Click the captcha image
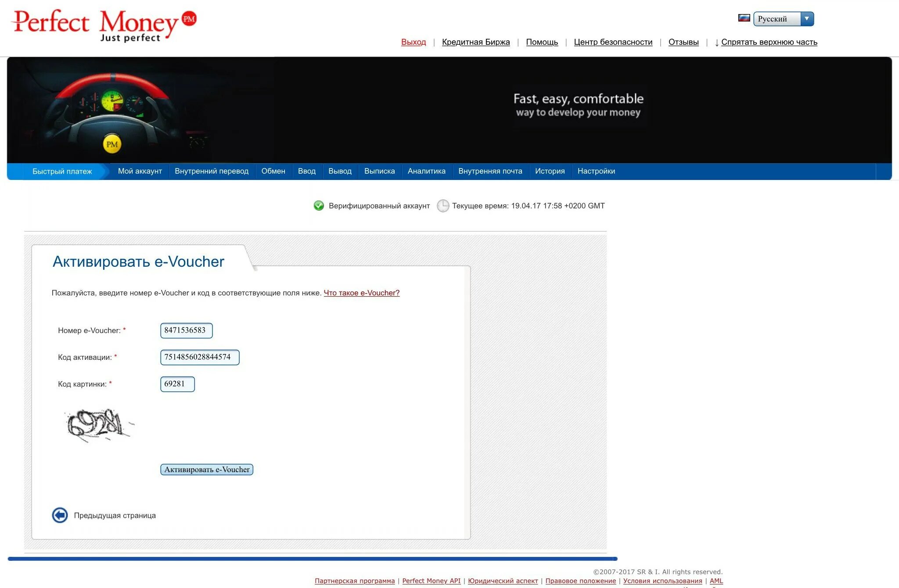This screenshot has height=588, width=899. [98, 424]
